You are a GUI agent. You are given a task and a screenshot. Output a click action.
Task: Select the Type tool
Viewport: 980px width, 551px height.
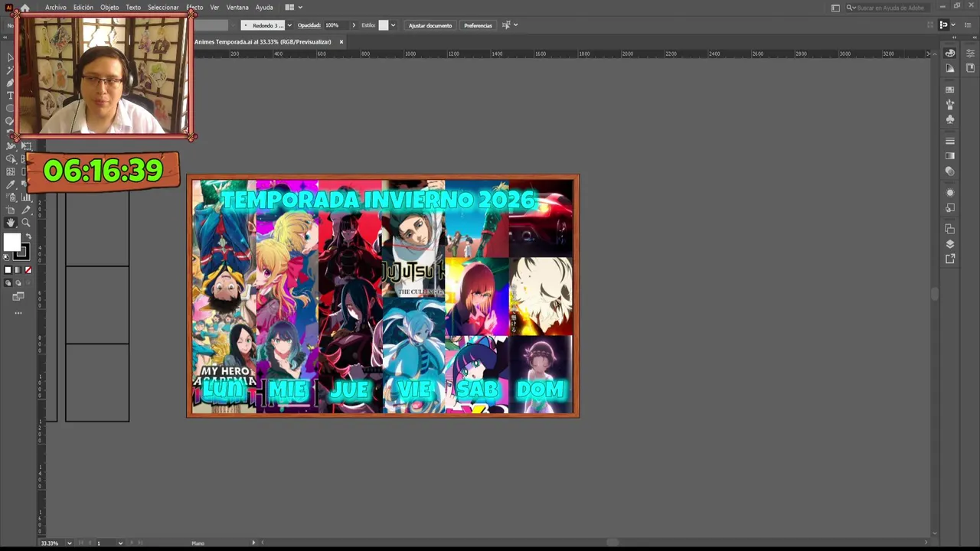[11, 95]
